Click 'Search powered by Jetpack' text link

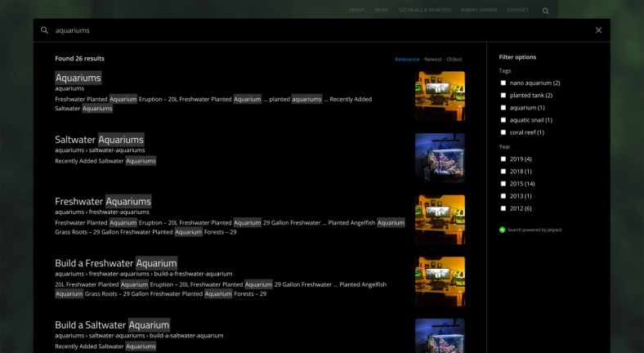(534, 230)
